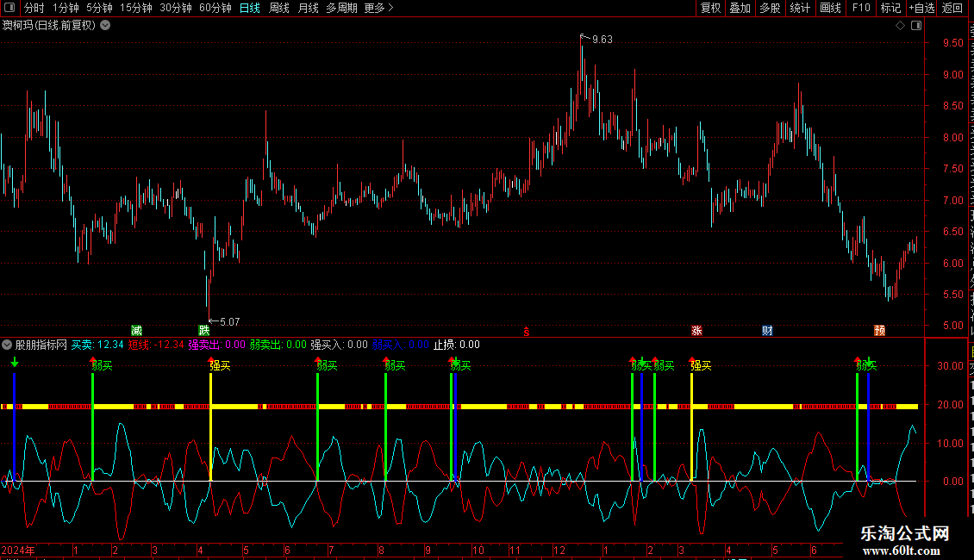The image size is (974, 560).
Task: Click the 标记 mark button
Action: point(890,8)
